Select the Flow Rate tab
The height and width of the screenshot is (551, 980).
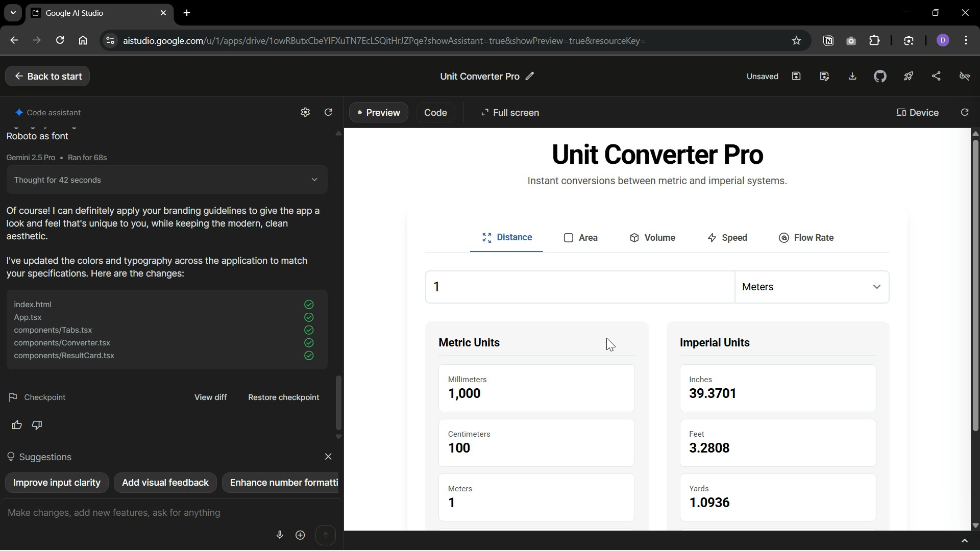click(x=806, y=238)
